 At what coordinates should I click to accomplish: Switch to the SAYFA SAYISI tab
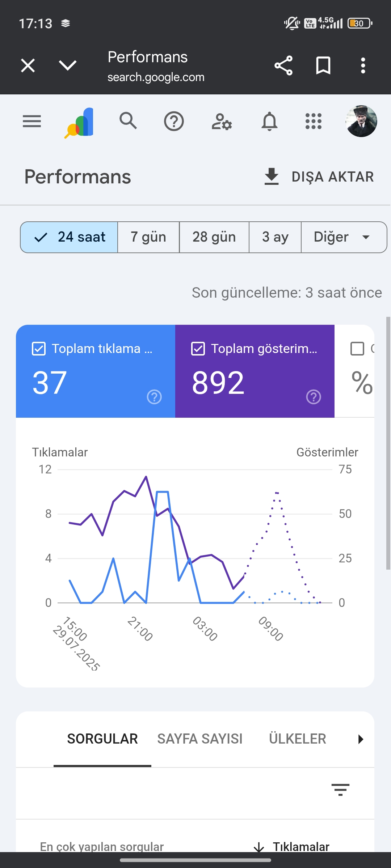pos(200,739)
